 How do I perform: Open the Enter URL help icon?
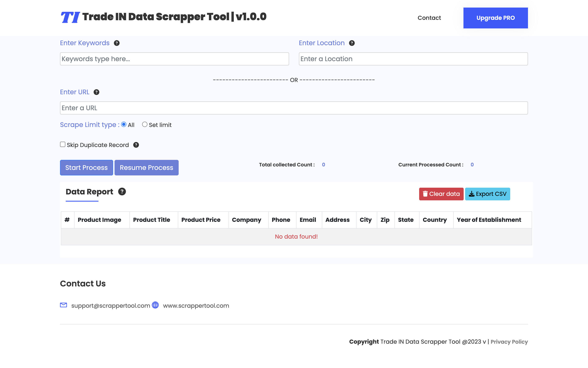click(x=96, y=92)
